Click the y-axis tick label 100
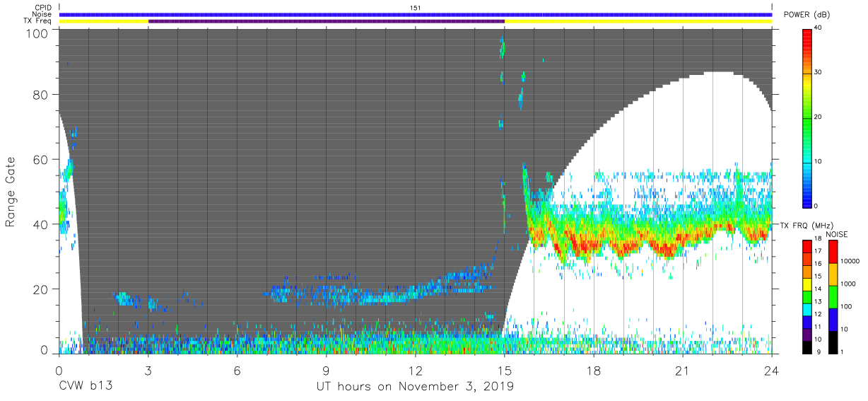Screen dimensions: 868x401 click(38, 33)
